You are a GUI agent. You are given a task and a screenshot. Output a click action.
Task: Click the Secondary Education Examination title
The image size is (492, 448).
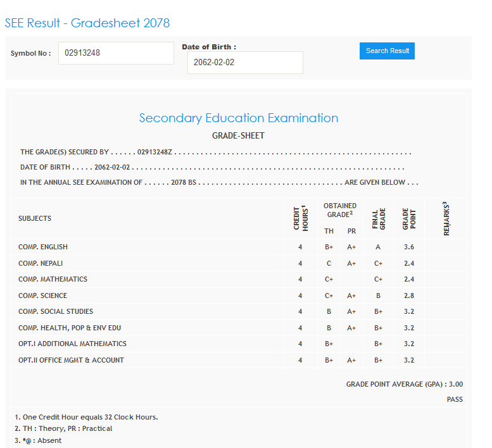(x=238, y=118)
